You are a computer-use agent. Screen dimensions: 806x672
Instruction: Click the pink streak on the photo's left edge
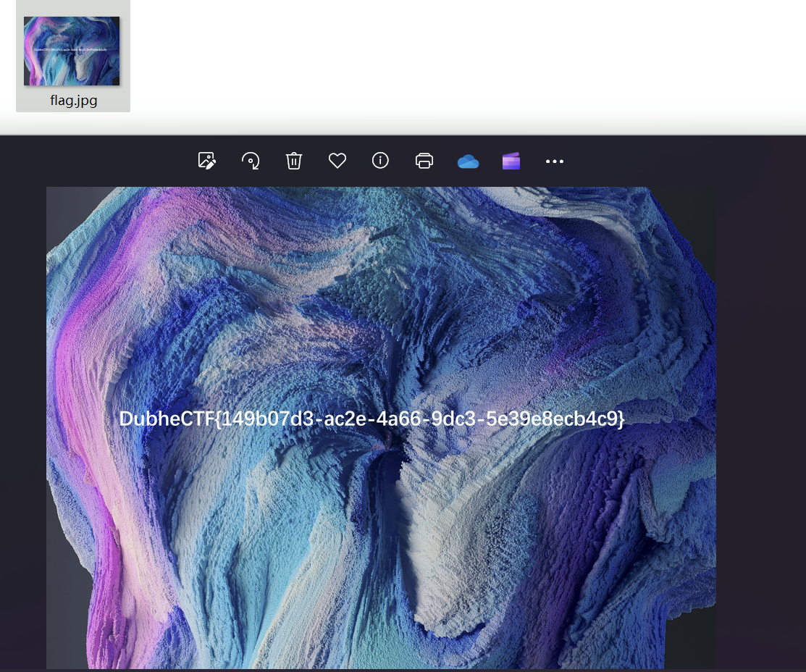pyautogui.click(x=69, y=362)
